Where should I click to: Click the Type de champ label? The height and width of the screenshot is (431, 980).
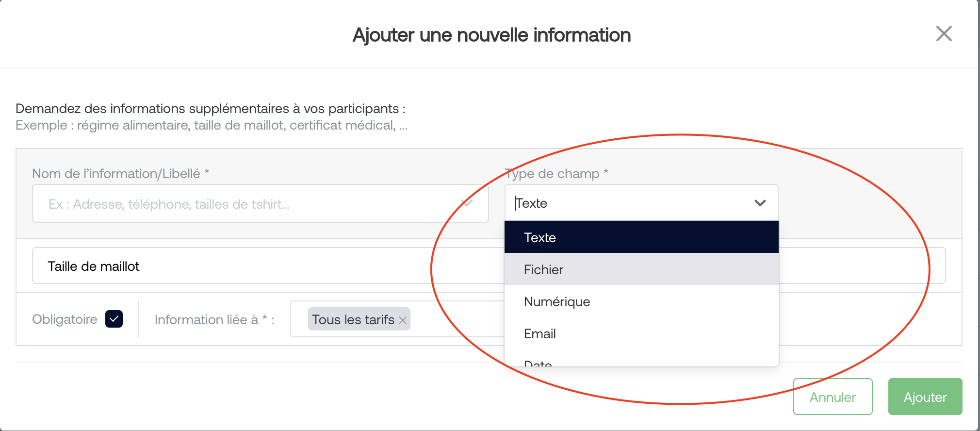click(x=556, y=173)
